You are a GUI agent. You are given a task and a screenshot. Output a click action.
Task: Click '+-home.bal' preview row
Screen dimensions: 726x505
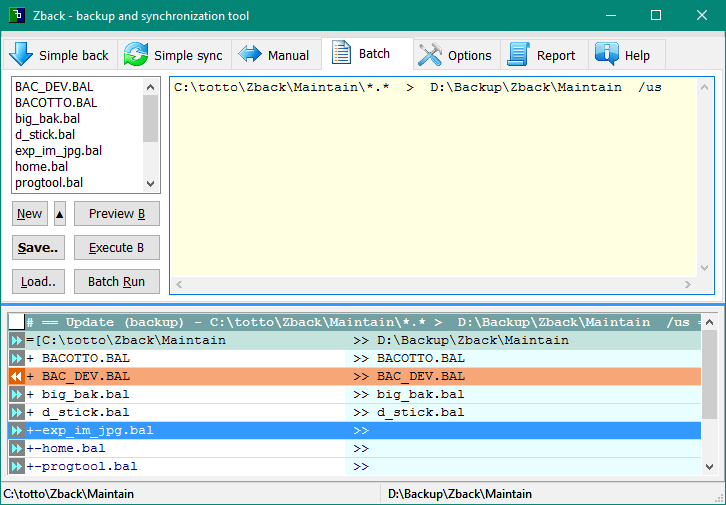[x=355, y=449]
